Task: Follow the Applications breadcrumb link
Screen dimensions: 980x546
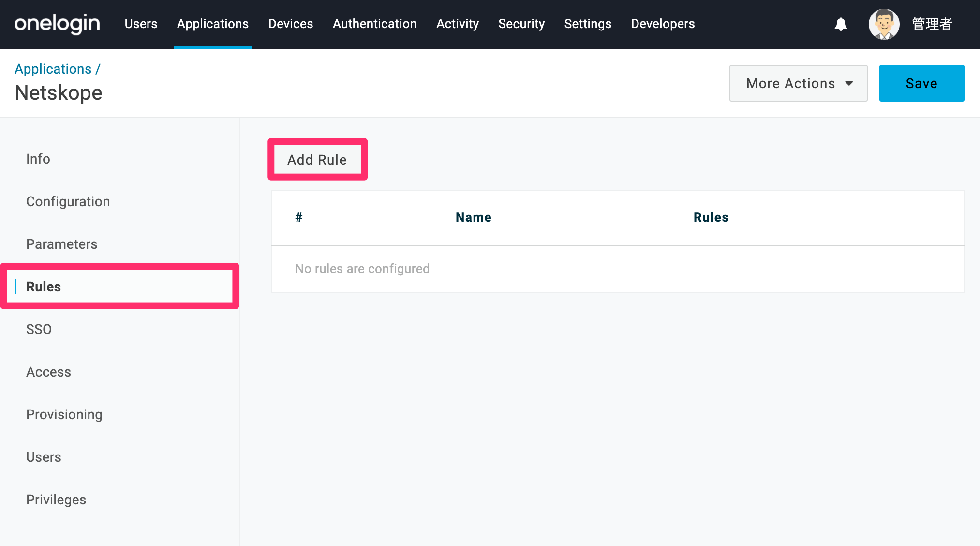Action: click(53, 69)
